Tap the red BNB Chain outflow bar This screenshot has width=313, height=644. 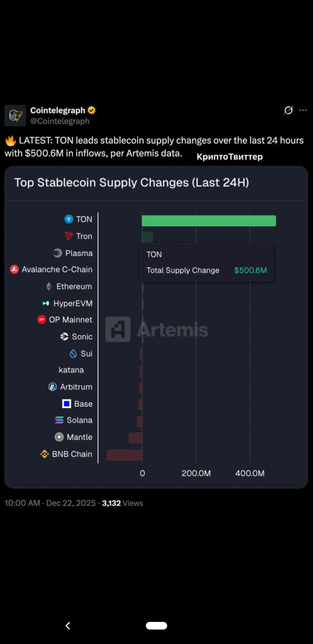point(124,455)
